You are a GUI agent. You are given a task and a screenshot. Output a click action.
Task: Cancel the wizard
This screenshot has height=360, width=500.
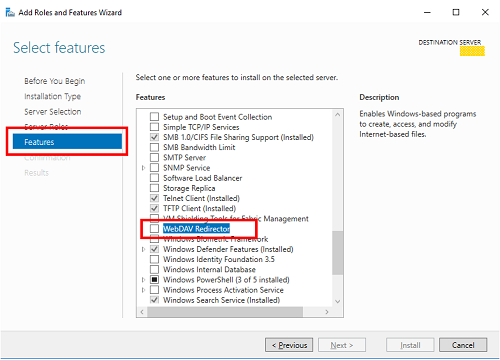(x=463, y=345)
